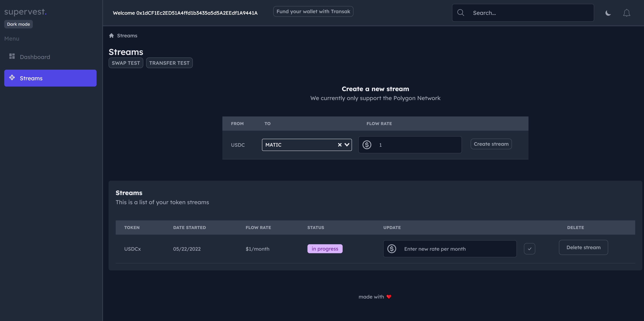Viewport: 644px width, 321px height.
Task: Toggle dark mode with moon icon
Action: pos(608,13)
